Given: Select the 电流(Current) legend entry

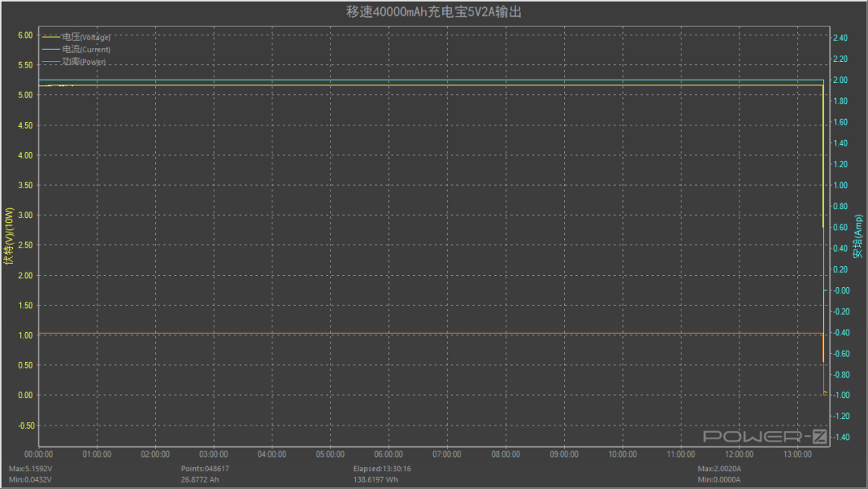Looking at the screenshot, I should (76, 49).
